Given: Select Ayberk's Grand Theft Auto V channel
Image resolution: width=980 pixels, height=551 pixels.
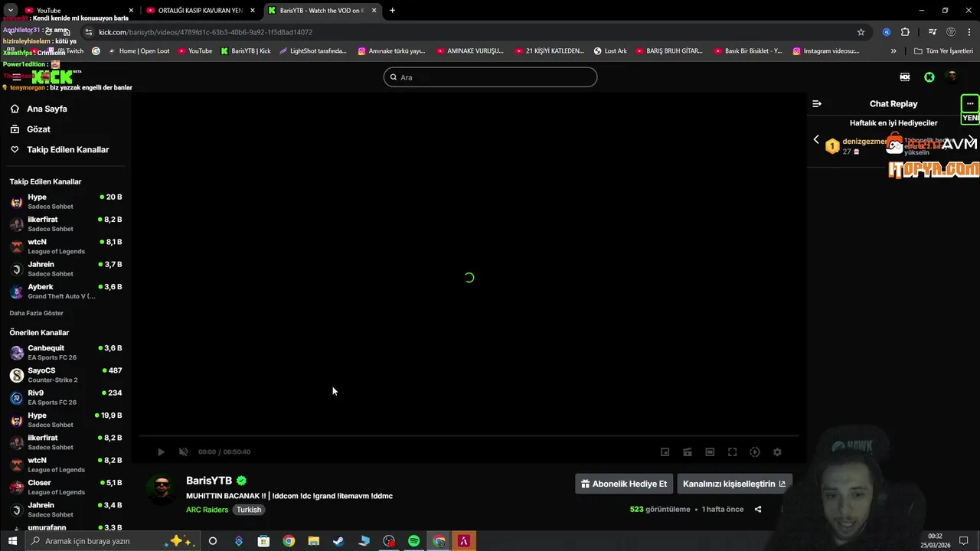Looking at the screenshot, I should point(65,291).
